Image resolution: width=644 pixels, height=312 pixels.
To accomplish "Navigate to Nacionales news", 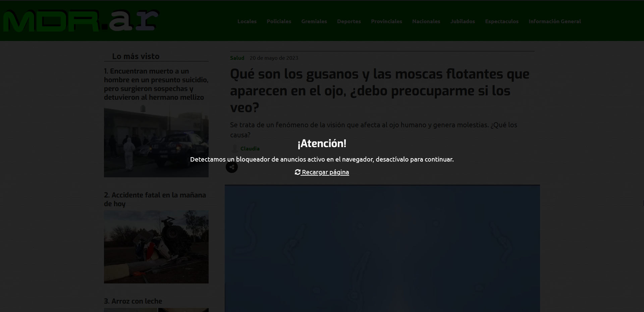I will (x=426, y=21).
